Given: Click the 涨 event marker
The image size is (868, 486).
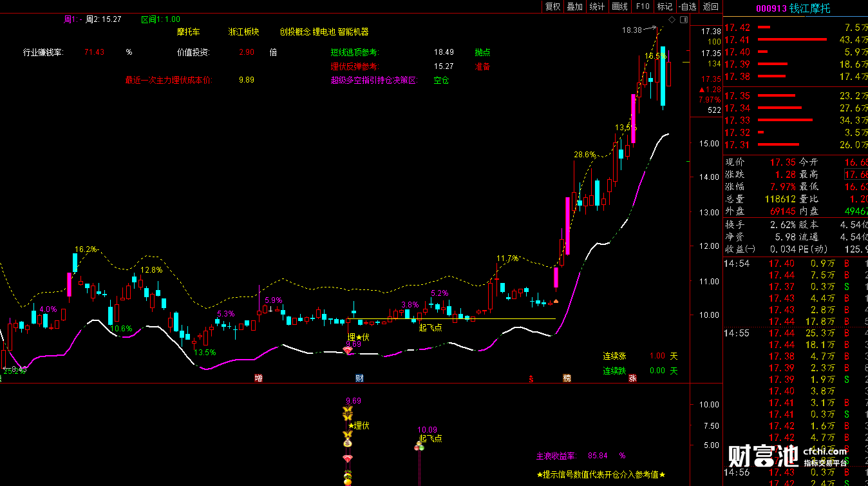Looking at the screenshot, I should coord(632,378).
